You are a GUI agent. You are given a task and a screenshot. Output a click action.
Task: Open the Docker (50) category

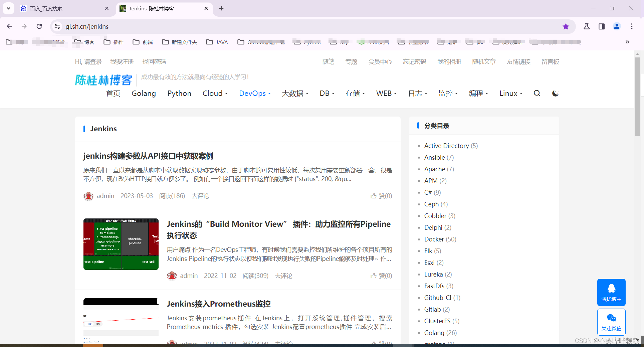point(440,239)
